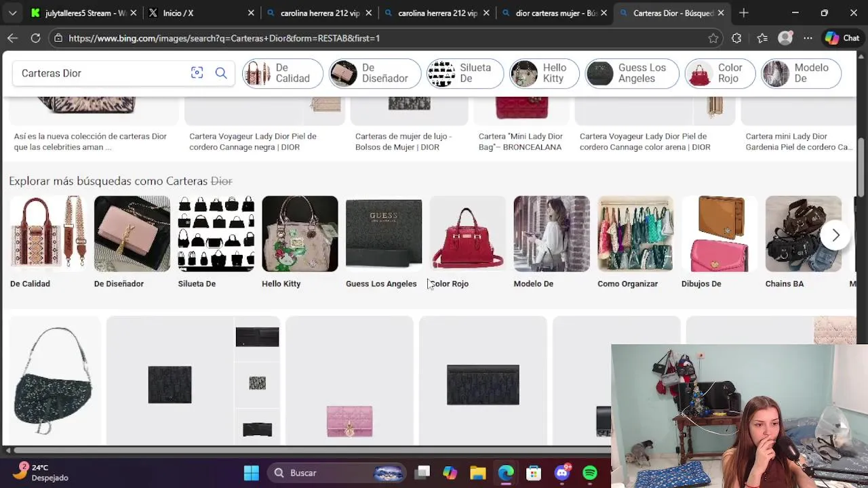
Task: Select the Silueta De filter chip
Action: pyautogui.click(x=465, y=73)
